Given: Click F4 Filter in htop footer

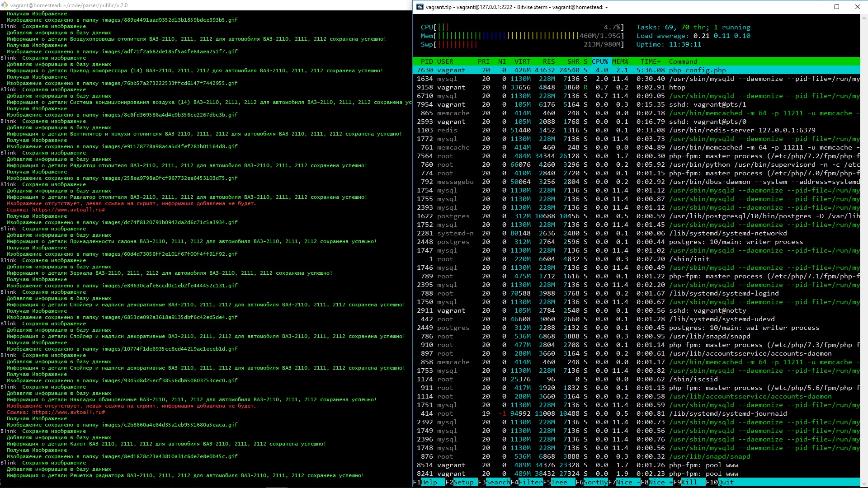Looking at the screenshot, I should coord(527,482).
